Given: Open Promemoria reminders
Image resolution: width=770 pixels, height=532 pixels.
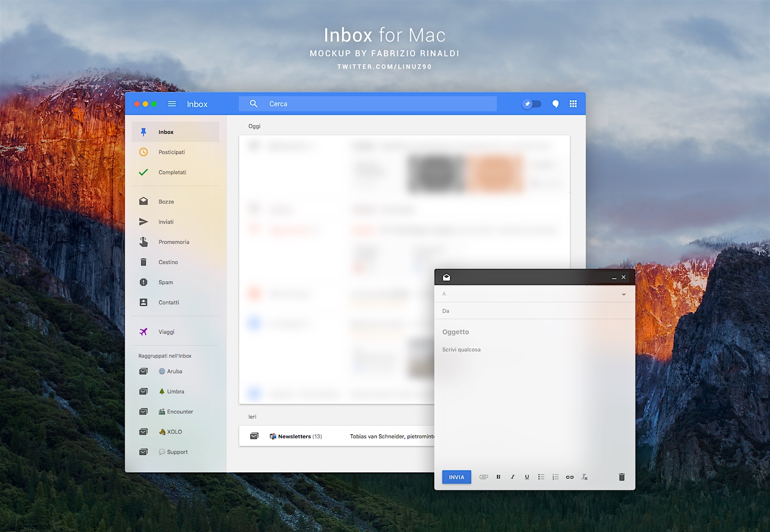Looking at the screenshot, I should [x=176, y=242].
